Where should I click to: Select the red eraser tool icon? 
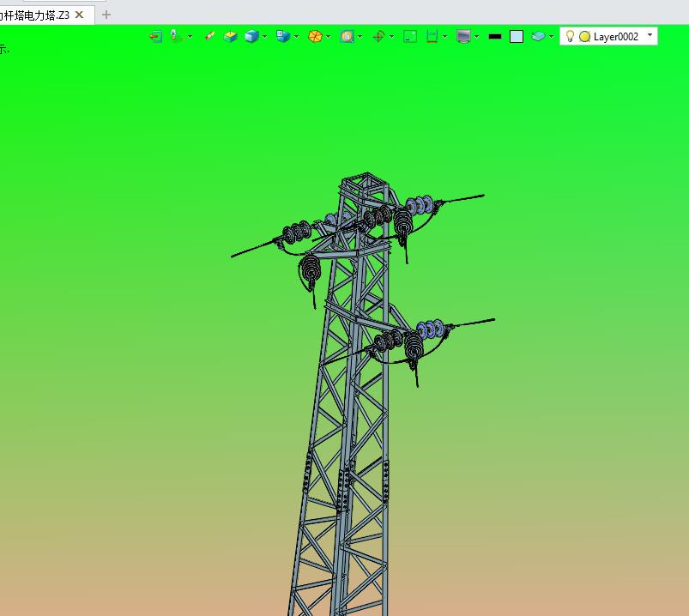point(210,36)
